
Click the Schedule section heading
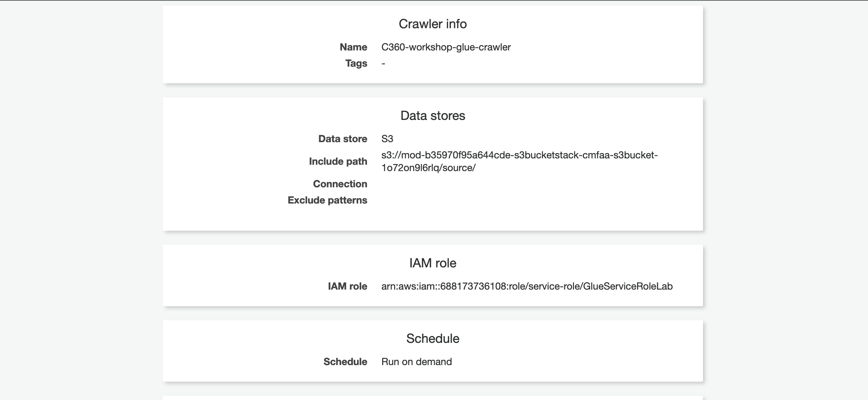tap(433, 339)
